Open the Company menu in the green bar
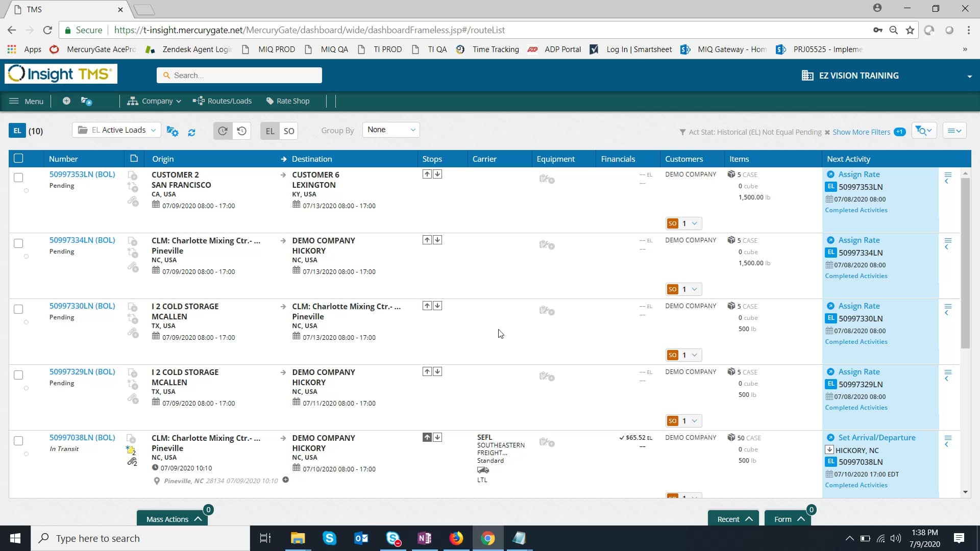 (x=154, y=101)
